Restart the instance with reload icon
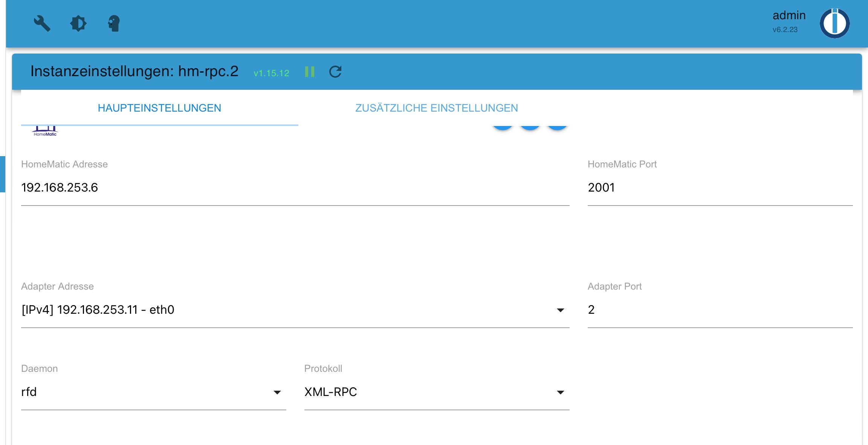The width and height of the screenshot is (868, 445). pyautogui.click(x=335, y=72)
